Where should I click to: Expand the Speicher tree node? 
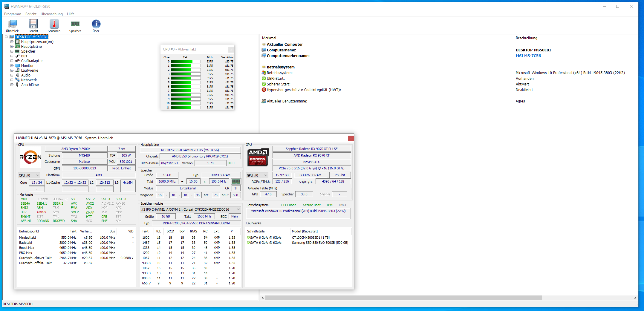click(12, 51)
